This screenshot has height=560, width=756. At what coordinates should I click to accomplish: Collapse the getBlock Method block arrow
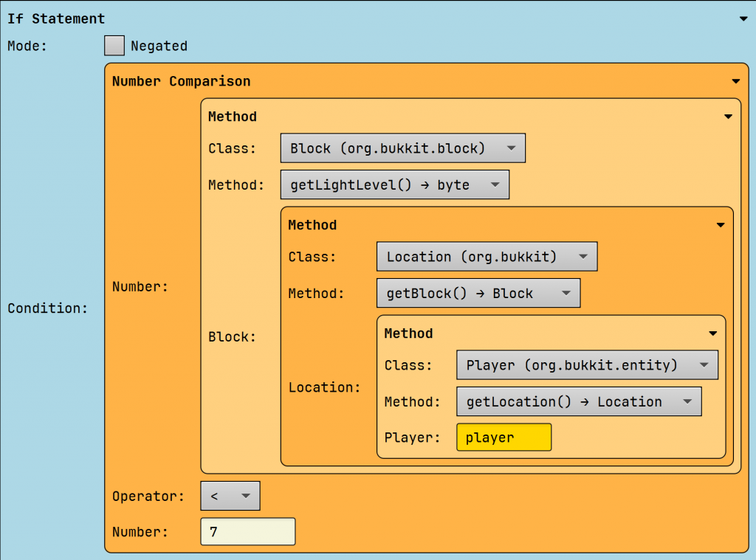721,225
